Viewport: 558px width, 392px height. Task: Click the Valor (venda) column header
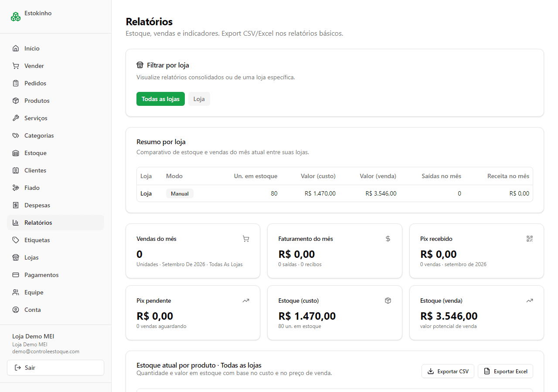point(378,176)
